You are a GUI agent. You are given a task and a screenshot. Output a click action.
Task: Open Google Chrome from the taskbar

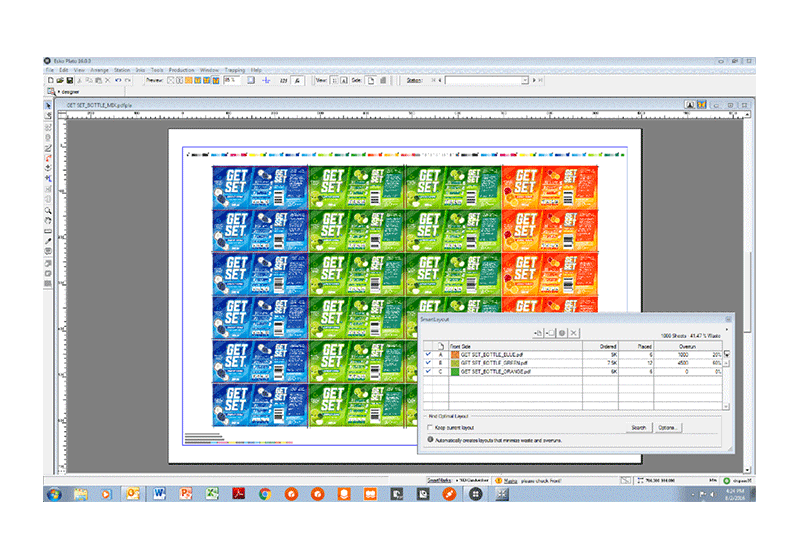[x=265, y=493]
